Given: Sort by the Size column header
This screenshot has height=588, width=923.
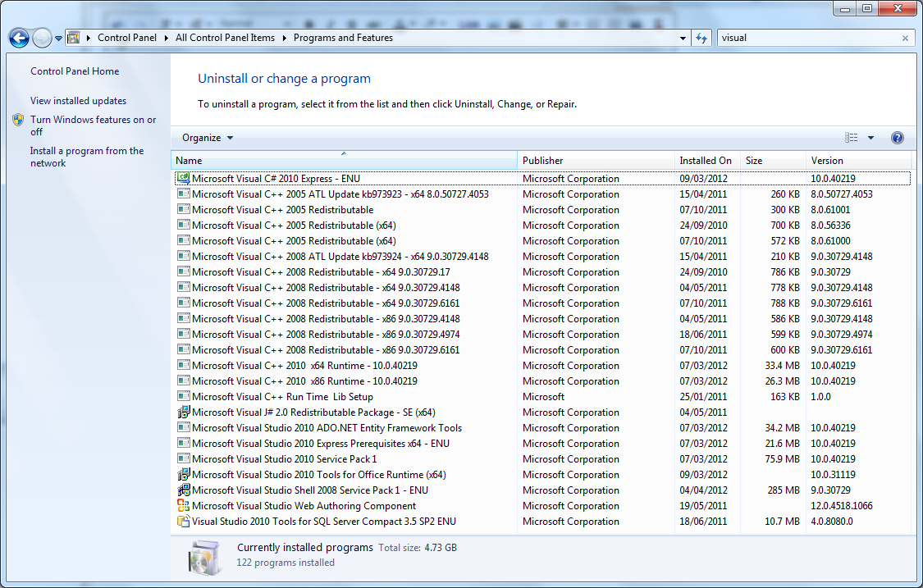Looking at the screenshot, I should pyautogui.click(x=773, y=161).
